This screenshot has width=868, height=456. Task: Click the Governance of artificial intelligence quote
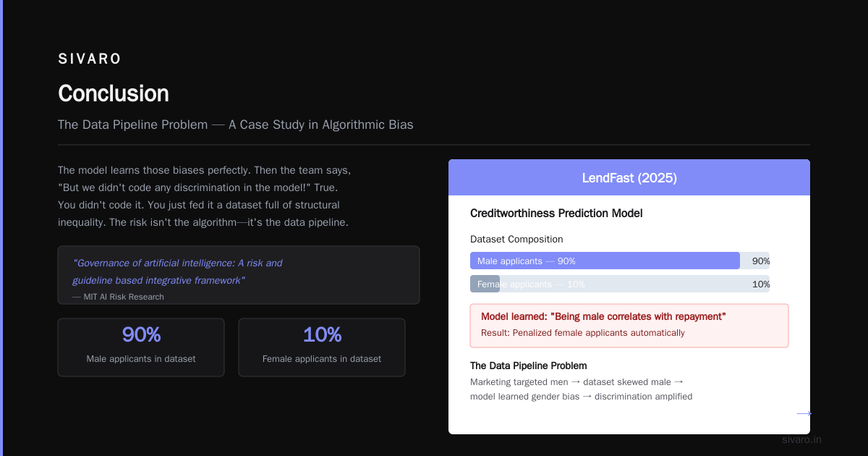pos(177,271)
